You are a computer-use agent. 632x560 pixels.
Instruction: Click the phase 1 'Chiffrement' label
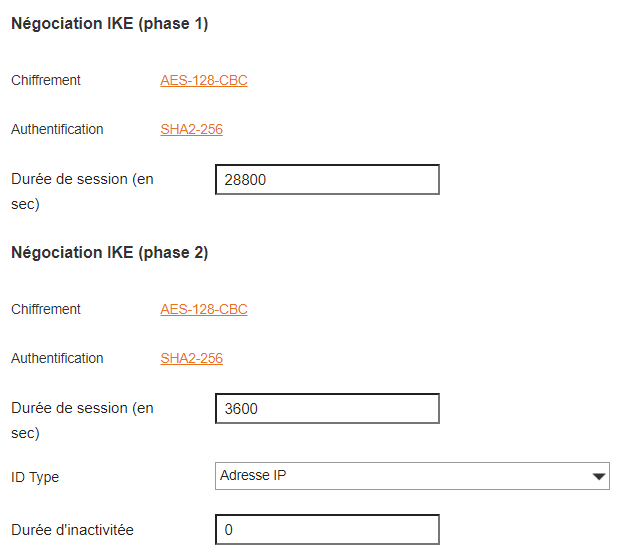click(x=46, y=81)
